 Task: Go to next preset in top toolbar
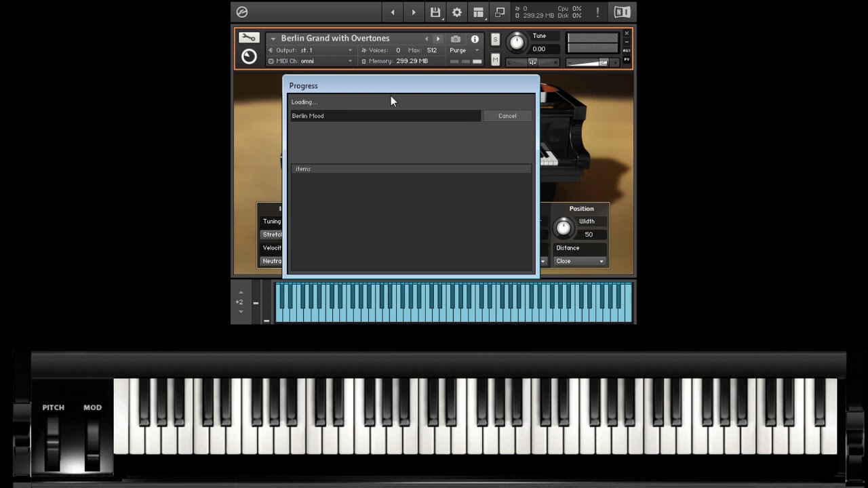[414, 12]
